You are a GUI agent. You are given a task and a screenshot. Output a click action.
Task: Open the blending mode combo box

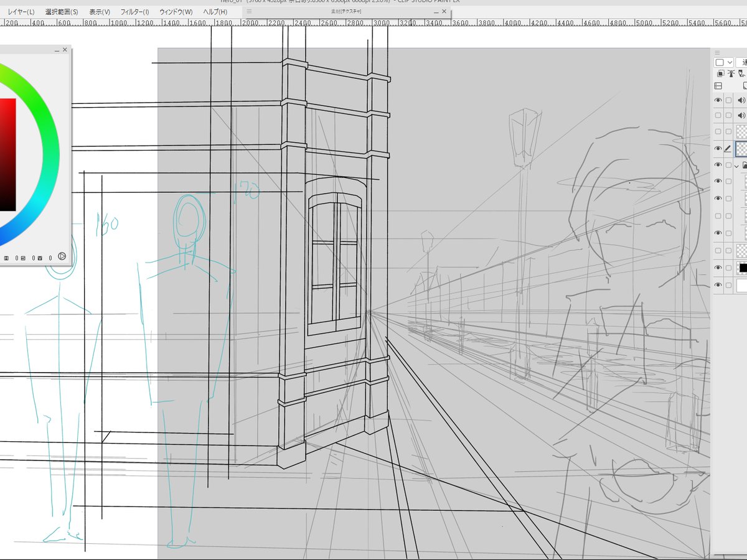(741, 62)
